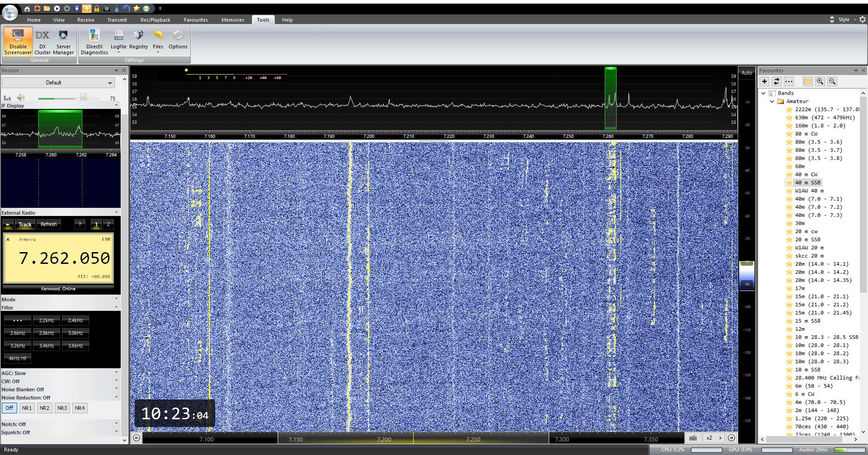The height and width of the screenshot is (455, 868).
Task: Enable NR1 noise reduction
Action: point(27,408)
